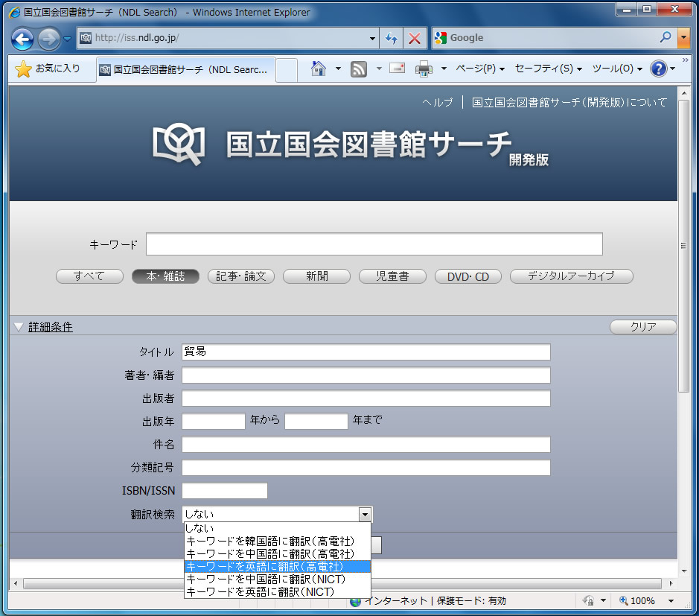
Task: Click the 詳細条件 link
Action: click(x=51, y=327)
